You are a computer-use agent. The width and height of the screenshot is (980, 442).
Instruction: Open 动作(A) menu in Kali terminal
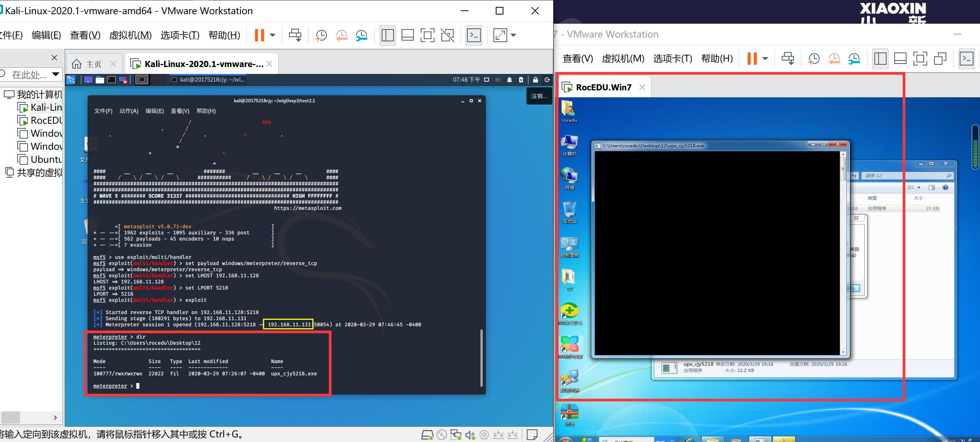click(x=129, y=111)
